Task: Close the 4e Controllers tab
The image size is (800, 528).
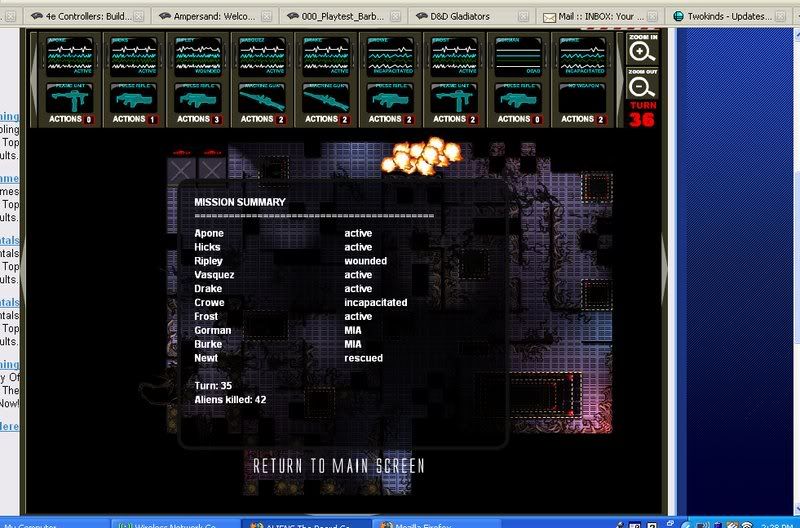Action: (138, 17)
